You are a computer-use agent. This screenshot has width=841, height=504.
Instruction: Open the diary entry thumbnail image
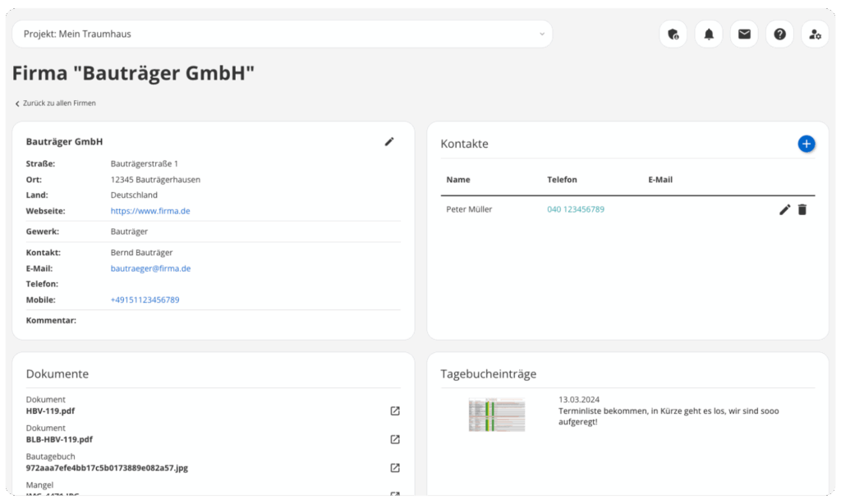(x=496, y=415)
